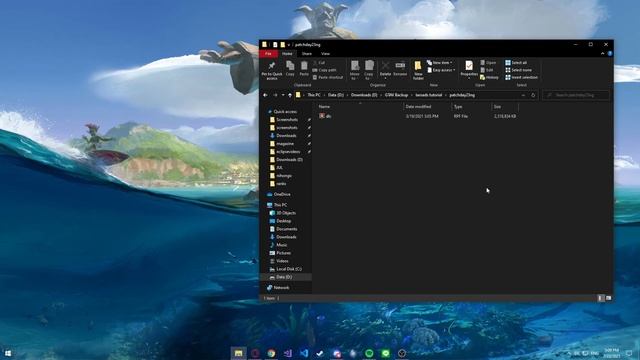The width and height of the screenshot is (640, 360).
Task: Go up one folder level arrow
Action: pyautogui.click(x=290, y=95)
